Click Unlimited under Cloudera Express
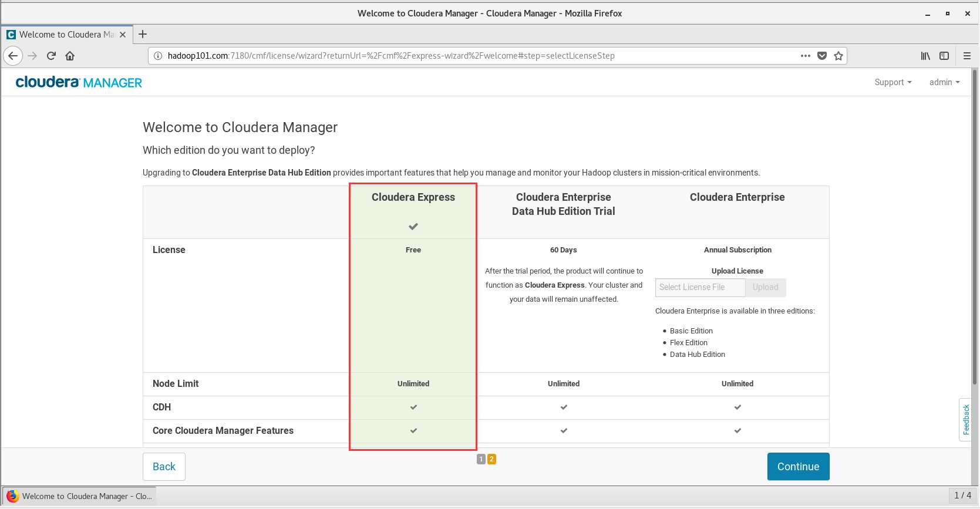 [413, 384]
